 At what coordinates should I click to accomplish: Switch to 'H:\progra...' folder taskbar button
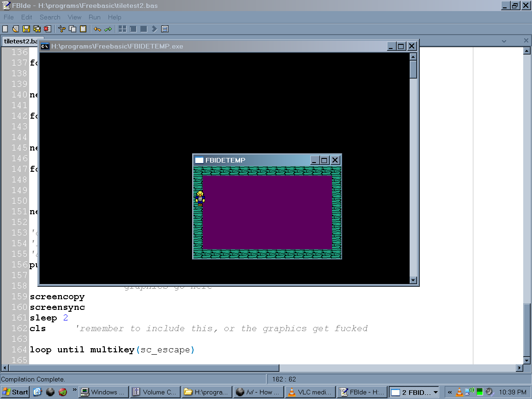[x=207, y=392]
